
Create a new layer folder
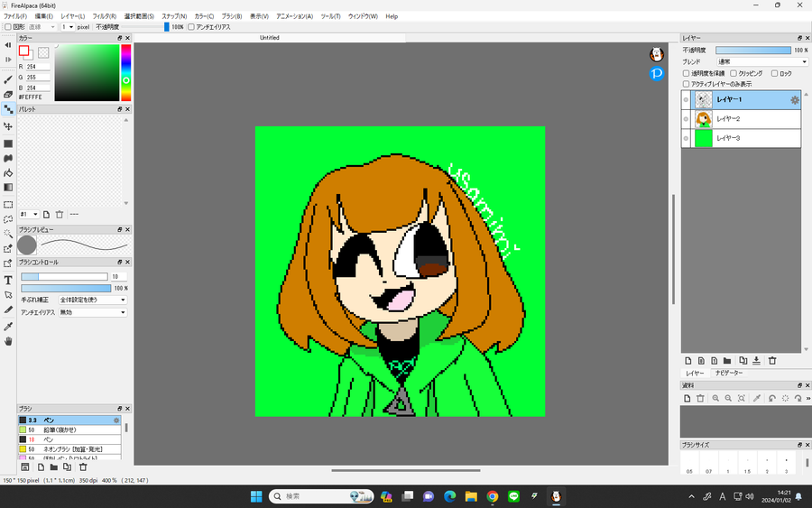click(727, 361)
